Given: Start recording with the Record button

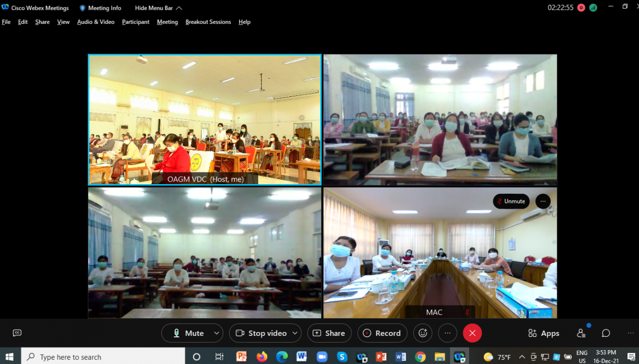Looking at the screenshot, I should (382, 333).
